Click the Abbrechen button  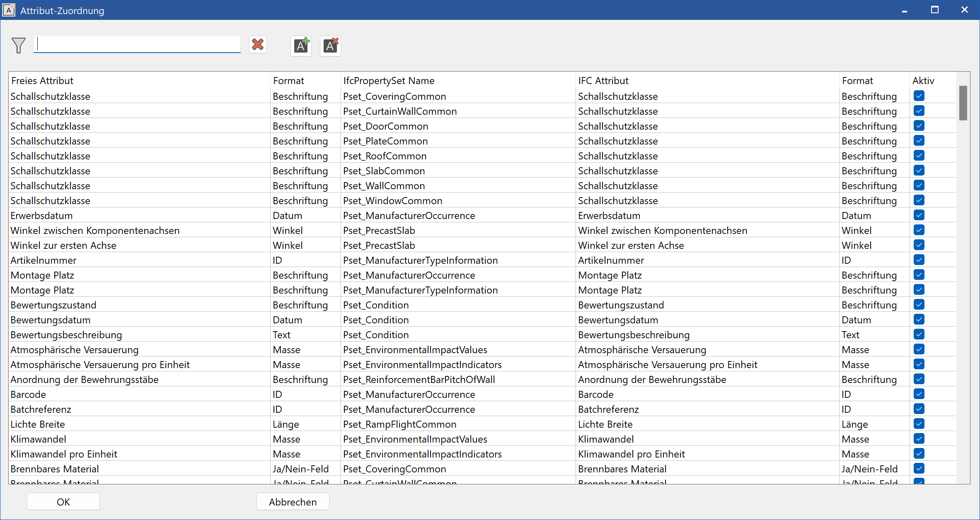click(293, 502)
